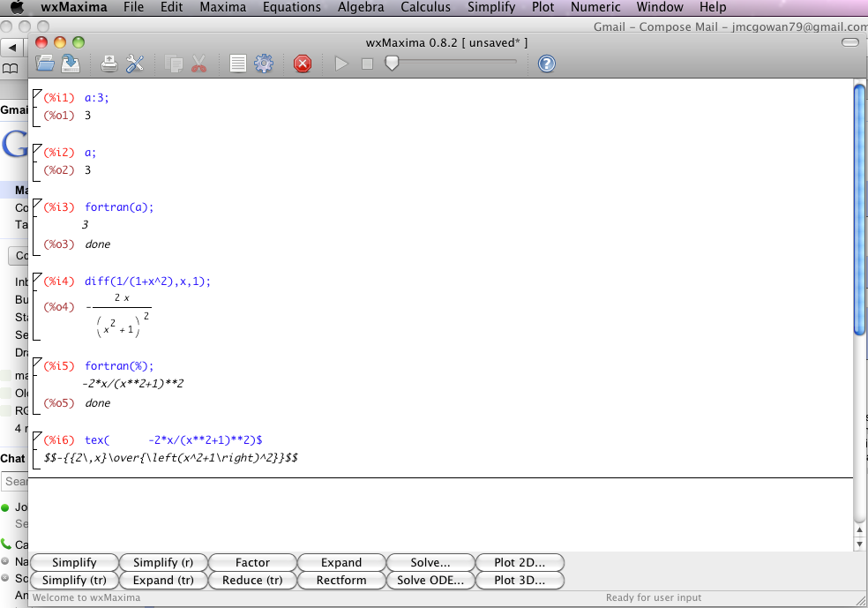
Task: Open the Maxima menu
Action: [x=222, y=7]
